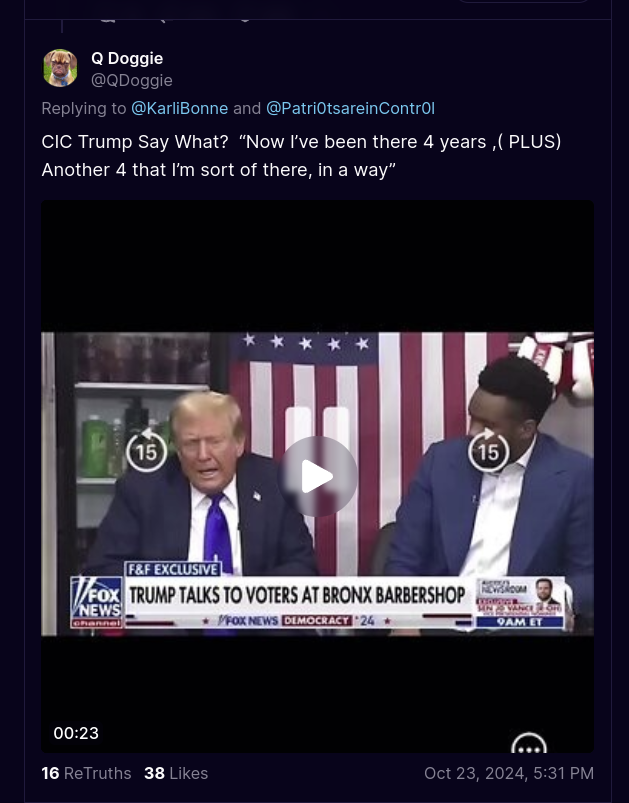Click the post text quoting Trump
The width and height of the screenshot is (629, 803).
tap(301, 156)
